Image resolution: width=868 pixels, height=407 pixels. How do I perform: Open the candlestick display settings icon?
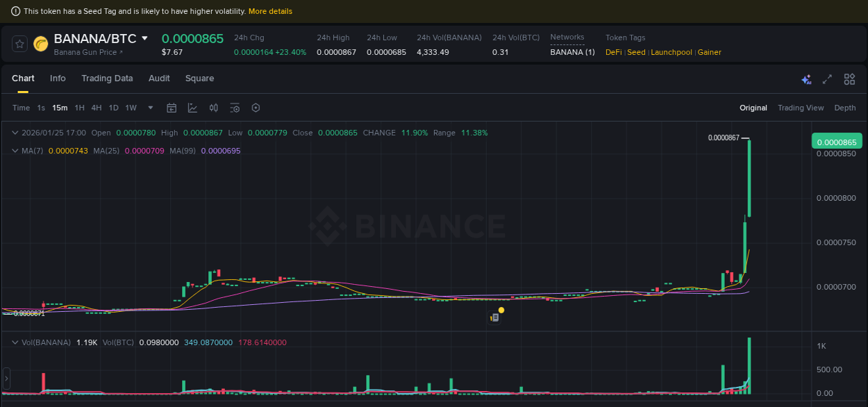(x=213, y=108)
